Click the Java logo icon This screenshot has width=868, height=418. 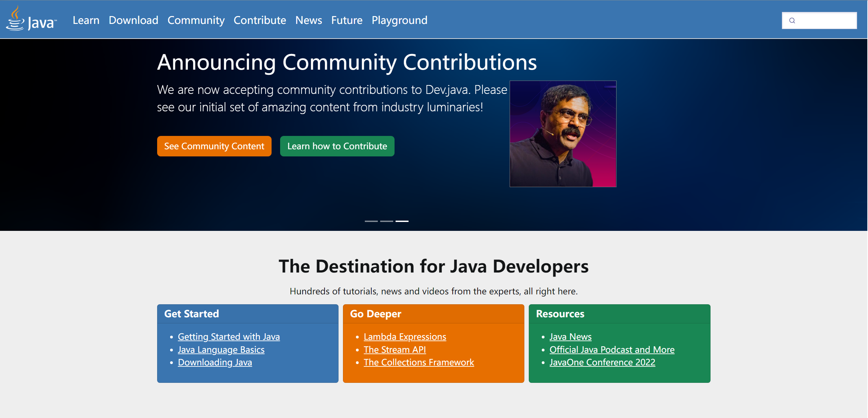click(x=31, y=19)
